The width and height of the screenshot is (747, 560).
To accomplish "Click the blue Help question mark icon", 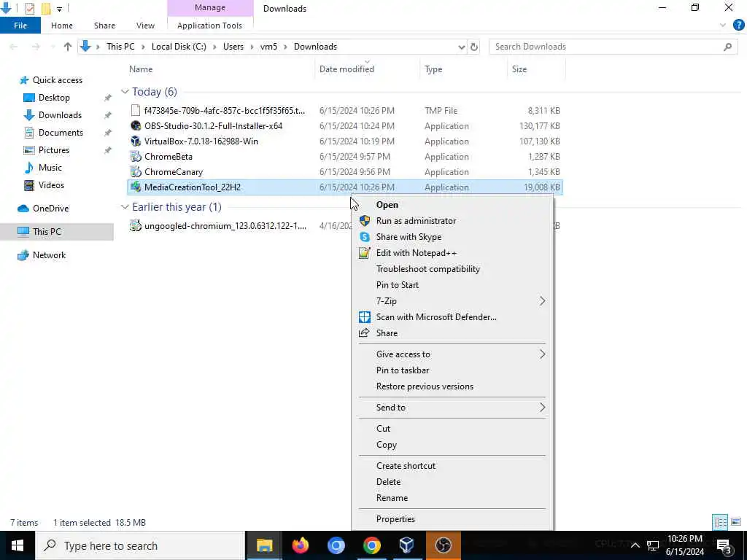I will 738,26.
